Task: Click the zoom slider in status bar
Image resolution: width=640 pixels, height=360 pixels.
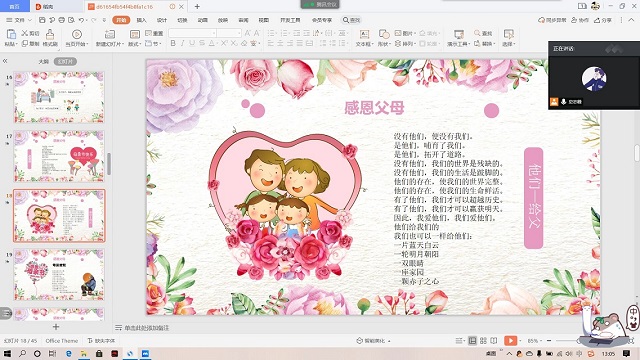Action: pos(568,340)
